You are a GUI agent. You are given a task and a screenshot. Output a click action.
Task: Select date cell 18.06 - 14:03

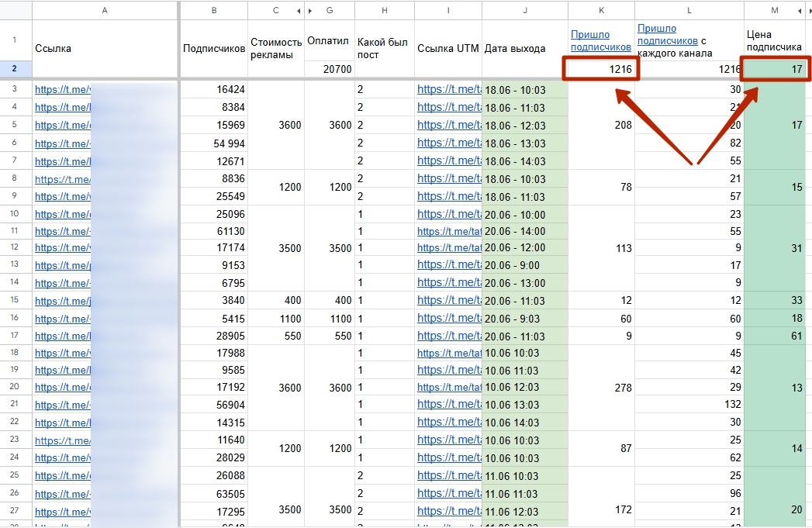click(525, 161)
